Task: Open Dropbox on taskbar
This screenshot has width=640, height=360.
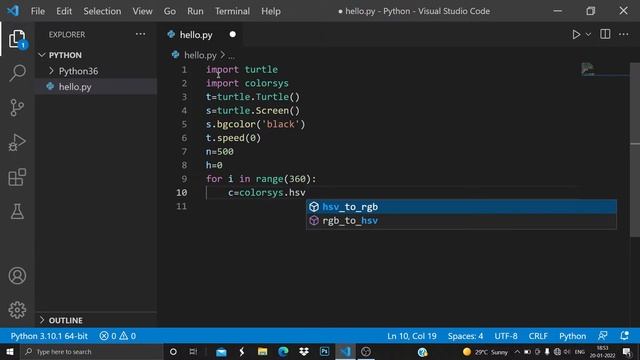Action: (x=304, y=352)
